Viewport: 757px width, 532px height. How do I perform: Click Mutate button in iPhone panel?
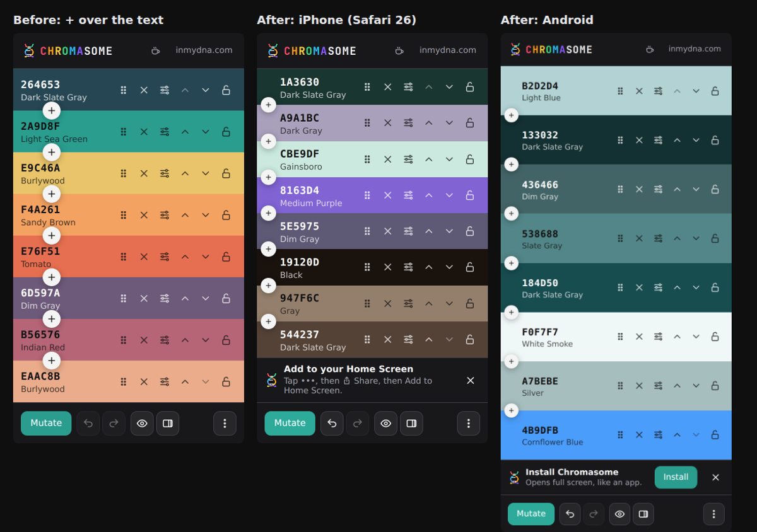[290, 424]
